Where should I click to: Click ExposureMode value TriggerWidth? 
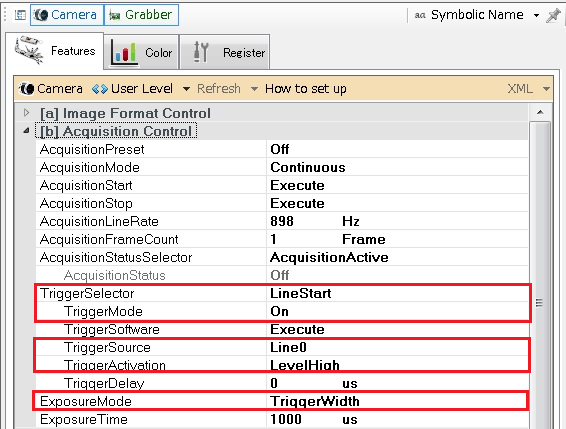tap(315, 402)
